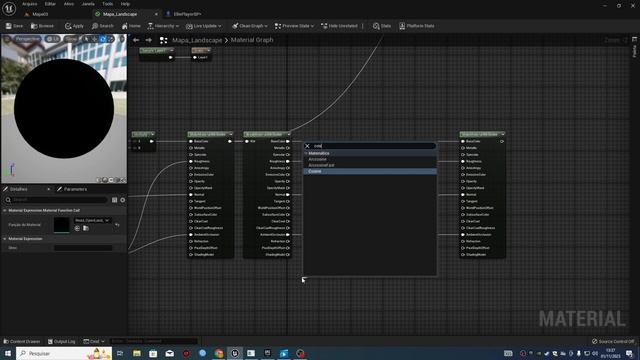Click Source Control Off status

613,341
